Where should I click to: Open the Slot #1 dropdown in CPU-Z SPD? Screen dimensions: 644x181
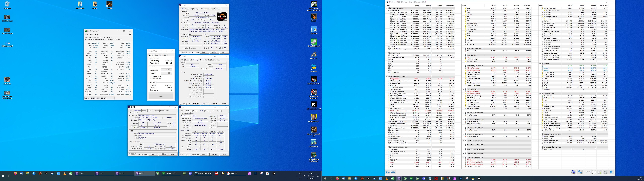[190, 116]
